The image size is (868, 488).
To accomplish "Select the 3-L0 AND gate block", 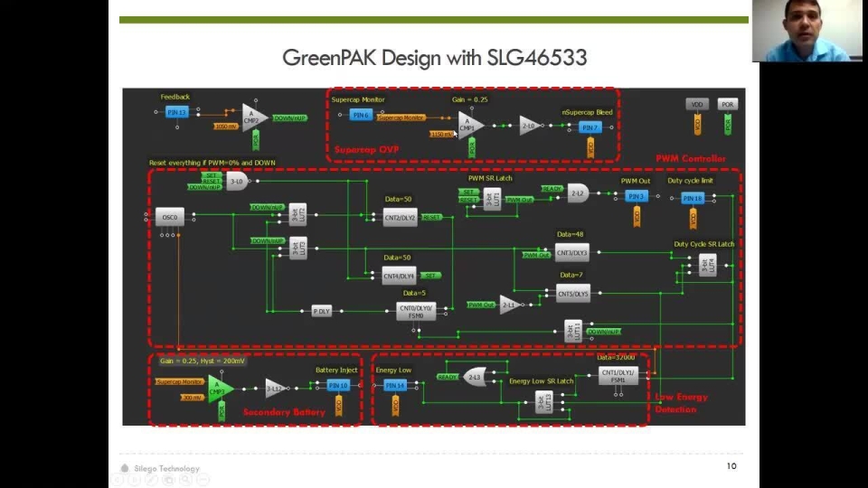I will pyautogui.click(x=237, y=182).
